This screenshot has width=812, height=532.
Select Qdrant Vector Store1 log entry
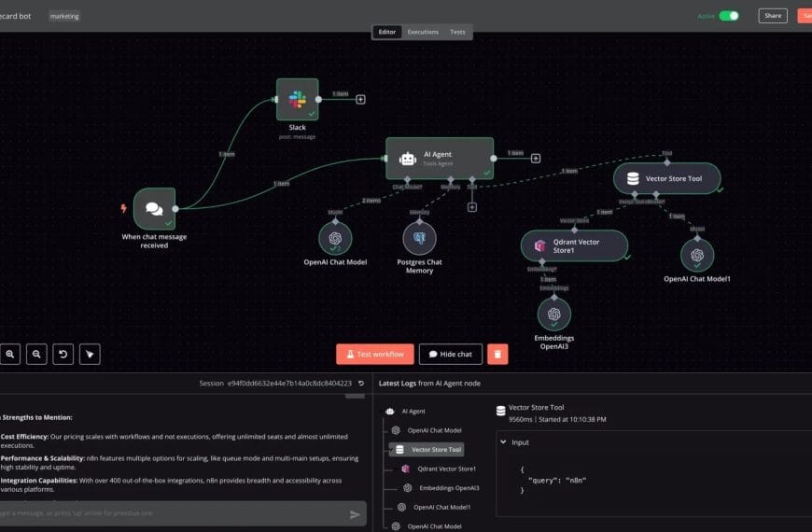[440, 469]
